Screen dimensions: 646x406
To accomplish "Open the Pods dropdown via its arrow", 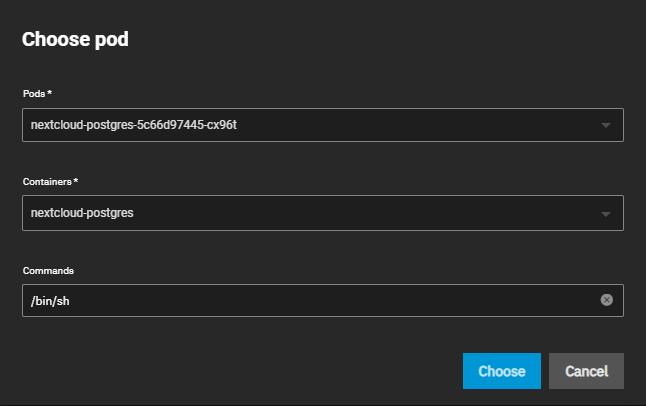I will 606,125.
